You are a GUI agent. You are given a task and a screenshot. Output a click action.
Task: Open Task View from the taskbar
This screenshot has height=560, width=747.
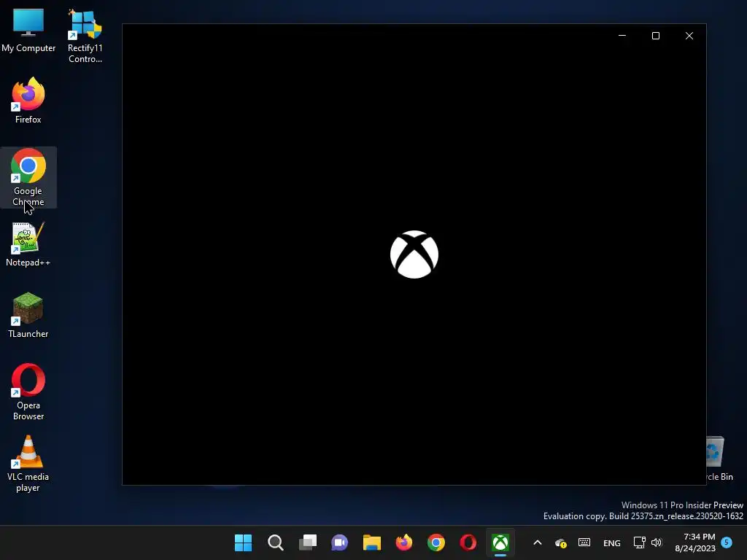(x=308, y=542)
